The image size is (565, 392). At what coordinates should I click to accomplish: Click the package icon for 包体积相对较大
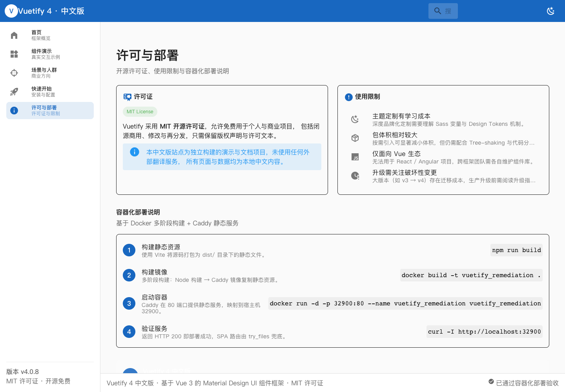tap(355, 138)
